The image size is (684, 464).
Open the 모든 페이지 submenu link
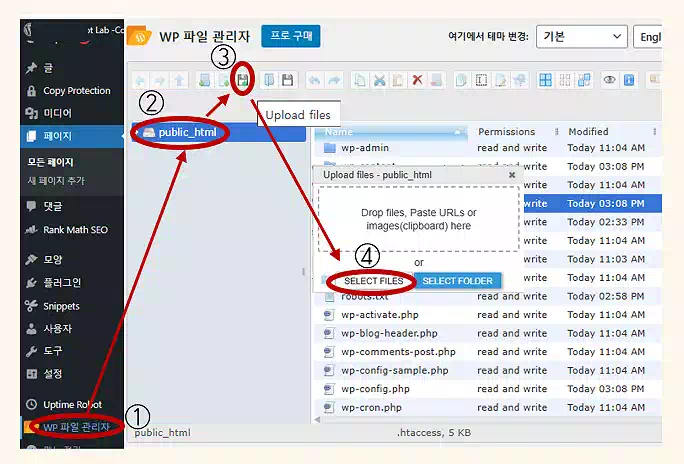point(50,162)
